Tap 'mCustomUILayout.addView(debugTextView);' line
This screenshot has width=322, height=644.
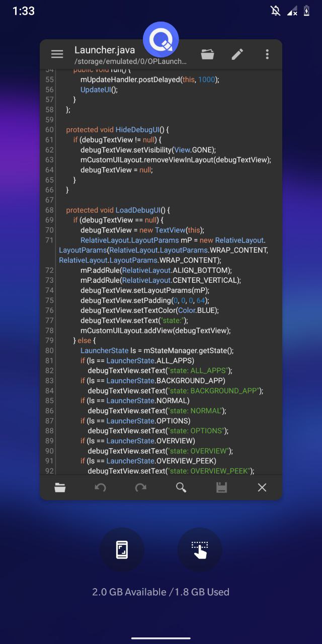[x=155, y=331]
